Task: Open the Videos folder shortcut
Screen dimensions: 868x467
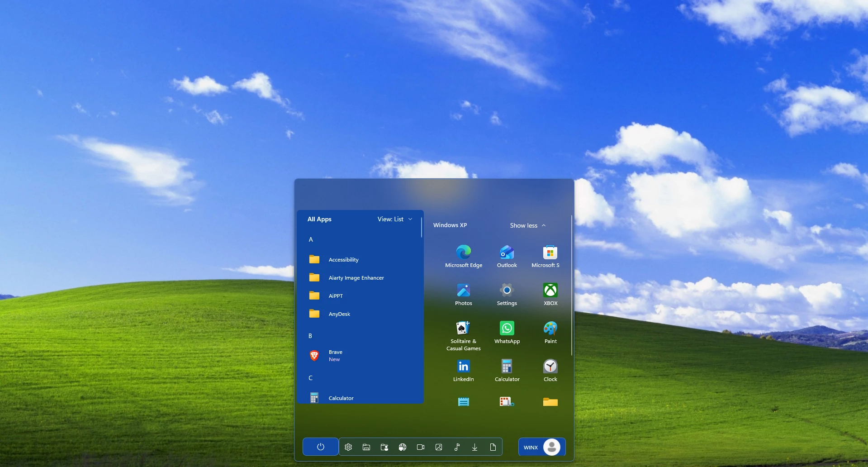Action: tap(421, 447)
